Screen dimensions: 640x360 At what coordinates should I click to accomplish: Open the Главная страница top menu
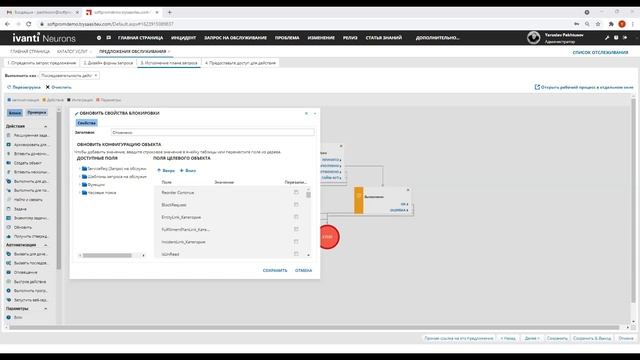[x=140, y=38]
